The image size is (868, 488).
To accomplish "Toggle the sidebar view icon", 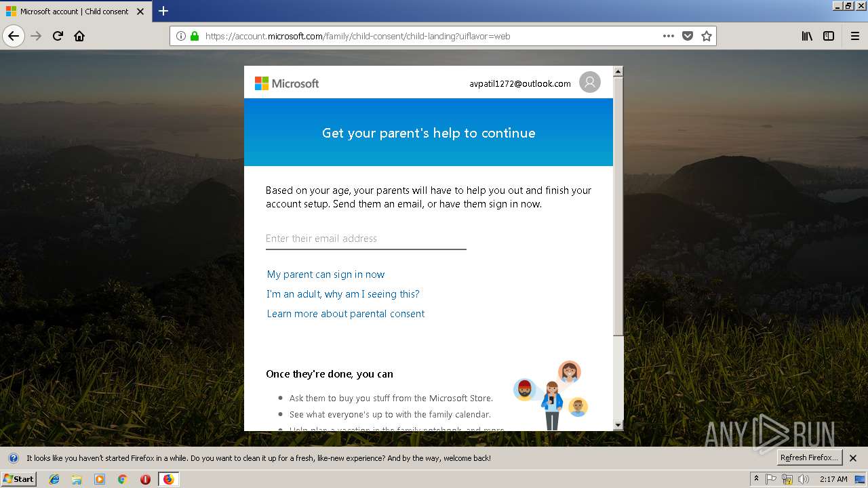I will click(829, 36).
